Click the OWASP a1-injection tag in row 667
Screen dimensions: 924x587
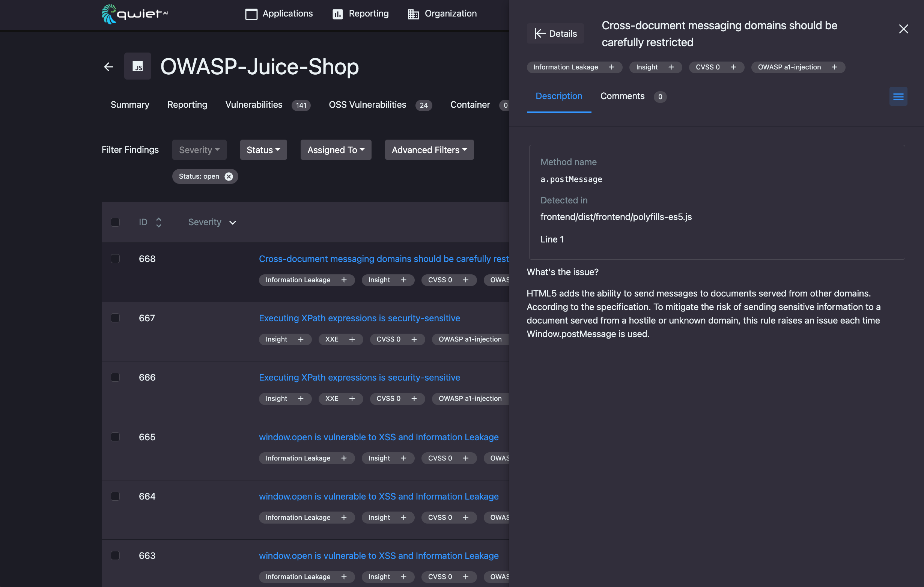point(470,339)
